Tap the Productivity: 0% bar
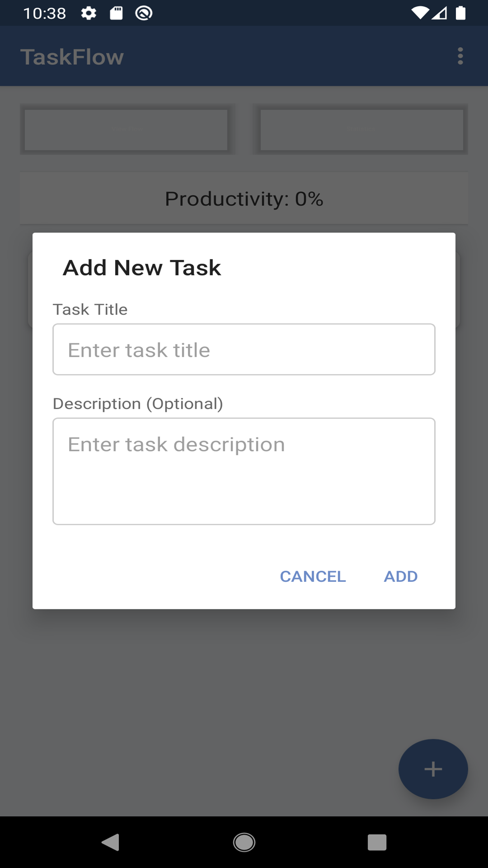The height and width of the screenshot is (868, 488). (x=244, y=199)
